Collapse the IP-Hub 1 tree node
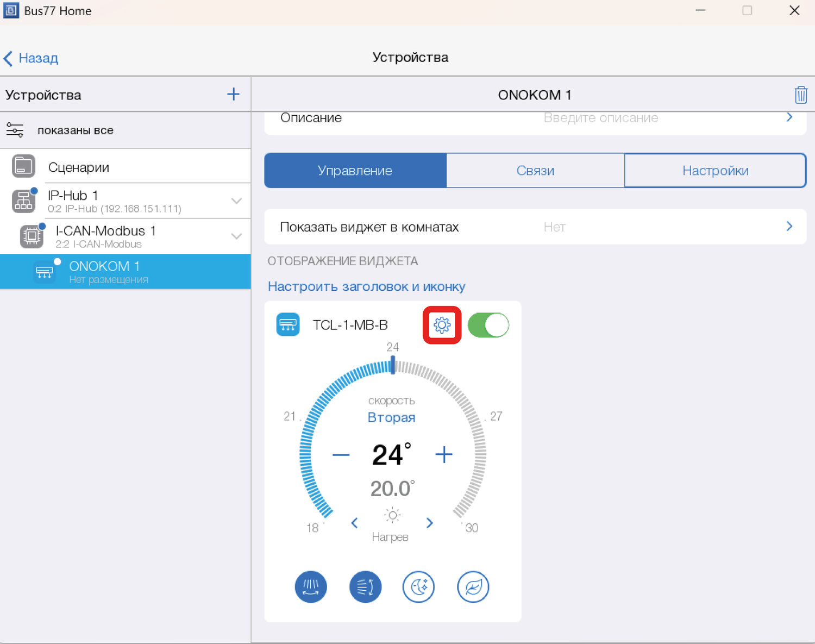 236,201
